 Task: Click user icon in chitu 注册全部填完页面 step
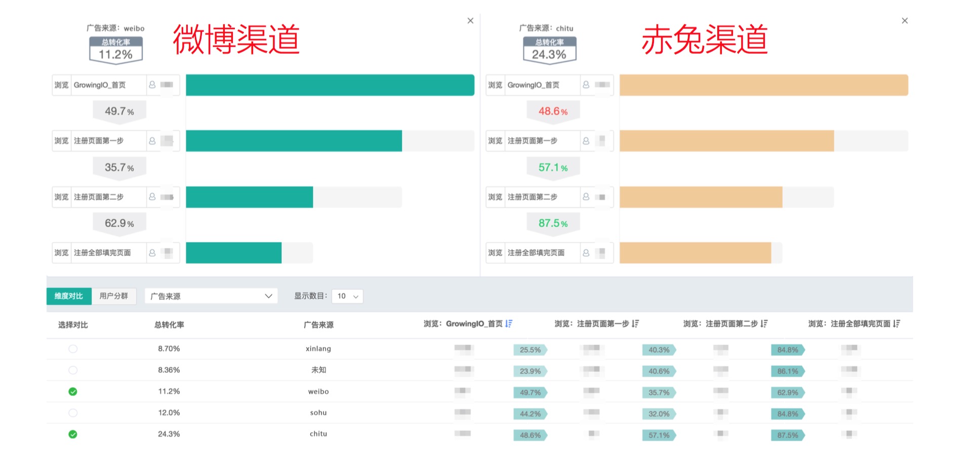(586, 253)
